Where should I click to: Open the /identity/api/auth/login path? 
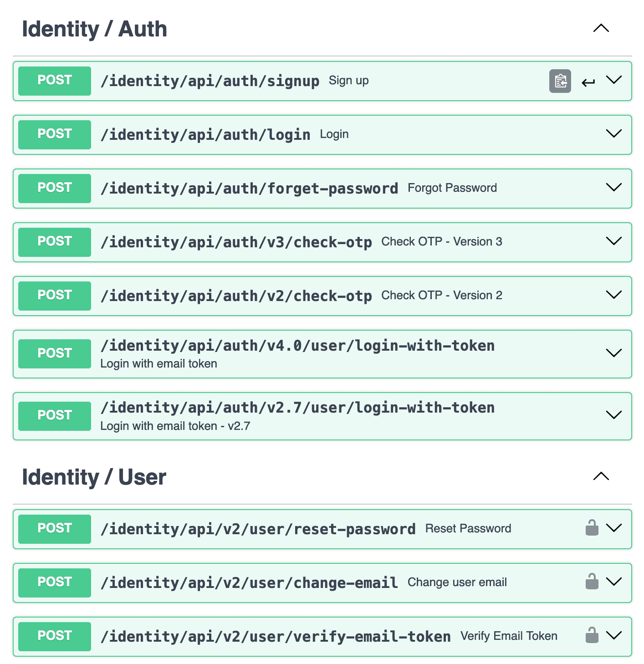205,135
